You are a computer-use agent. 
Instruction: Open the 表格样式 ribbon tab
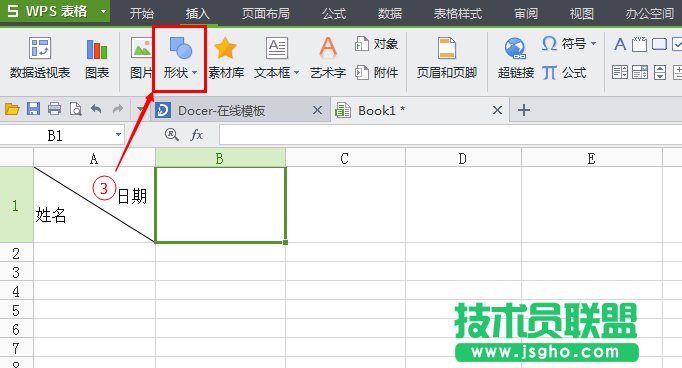[x=458, y=13]
